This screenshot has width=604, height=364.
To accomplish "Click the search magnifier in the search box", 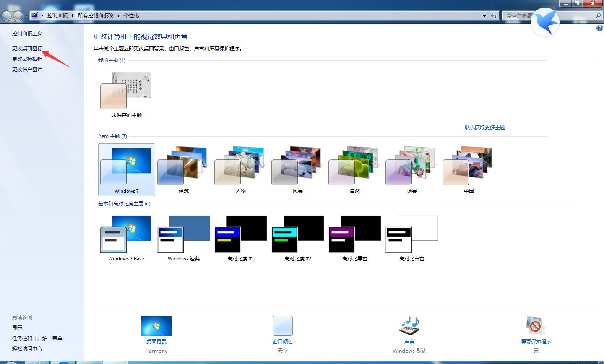I will coord(599,15).
